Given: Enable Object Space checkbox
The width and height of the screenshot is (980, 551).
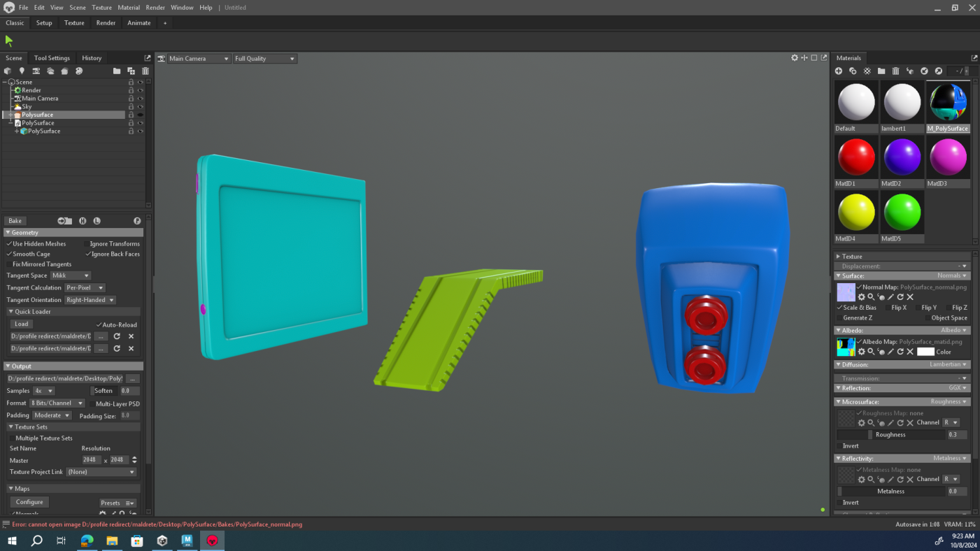Looking at the screenshot, I should 928,318.
